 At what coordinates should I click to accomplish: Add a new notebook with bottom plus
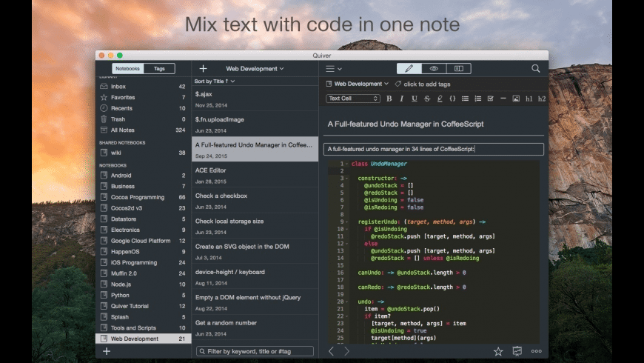[x=107, y=351]
